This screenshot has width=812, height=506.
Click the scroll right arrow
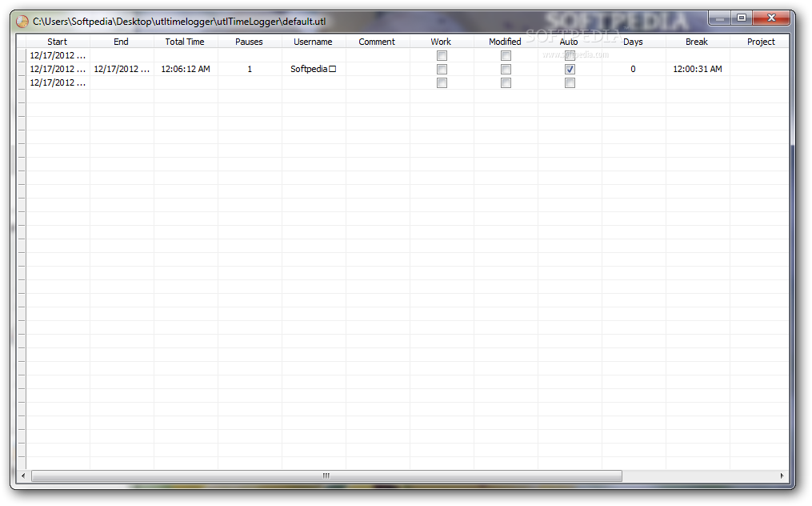pos(782,476)
